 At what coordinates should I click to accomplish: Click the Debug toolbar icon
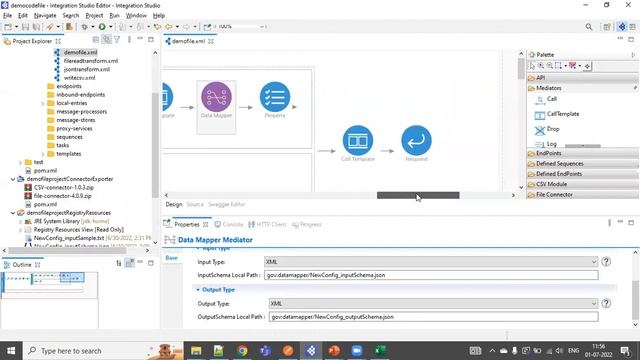coord(84,27)
